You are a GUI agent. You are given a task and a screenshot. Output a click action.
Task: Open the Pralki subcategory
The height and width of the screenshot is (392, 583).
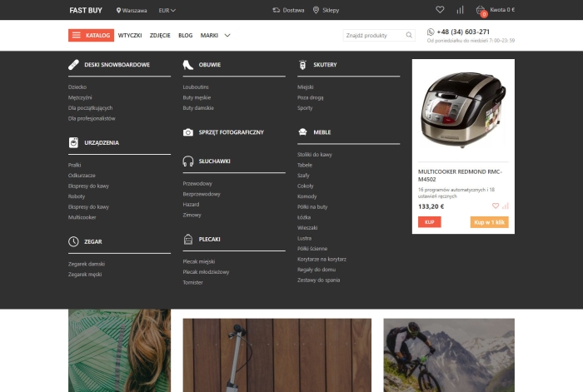tap(75, 165)
